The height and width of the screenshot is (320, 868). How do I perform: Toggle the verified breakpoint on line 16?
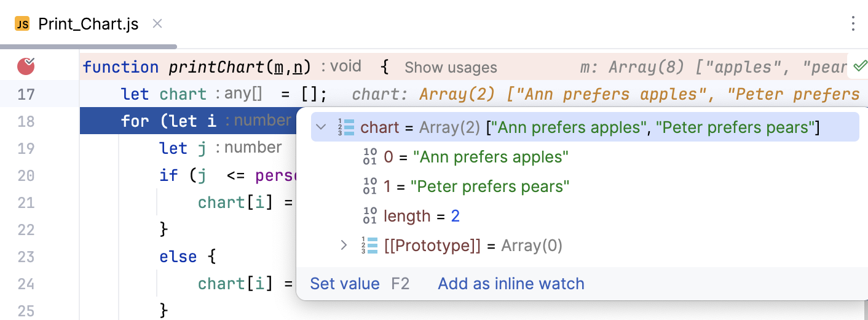click(26, 66)
